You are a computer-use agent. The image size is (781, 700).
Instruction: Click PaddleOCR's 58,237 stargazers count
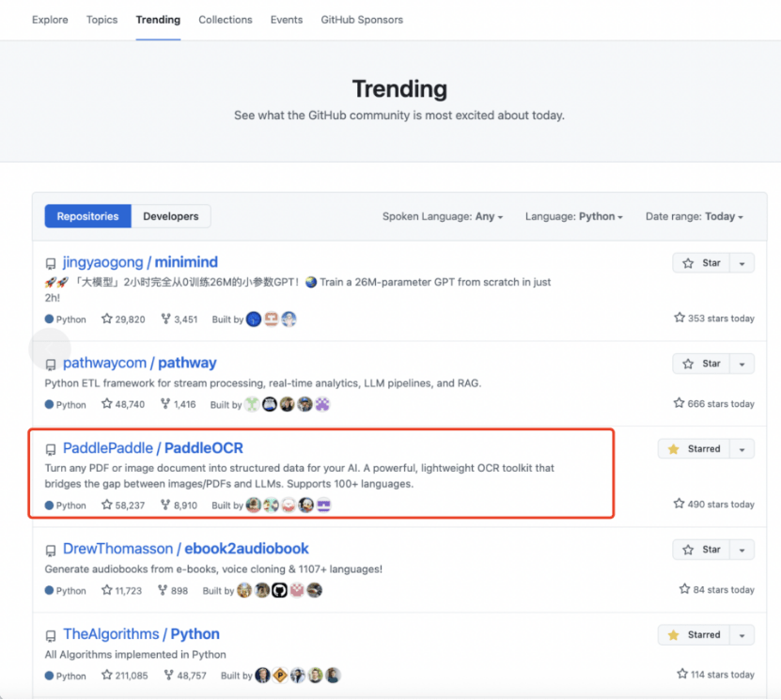coord(123,505)
